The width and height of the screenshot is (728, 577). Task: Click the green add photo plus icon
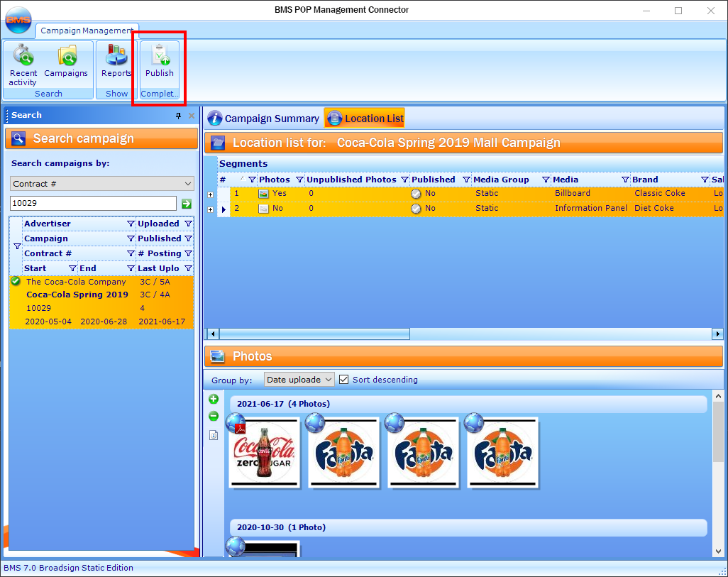click(x=214, y=399)
